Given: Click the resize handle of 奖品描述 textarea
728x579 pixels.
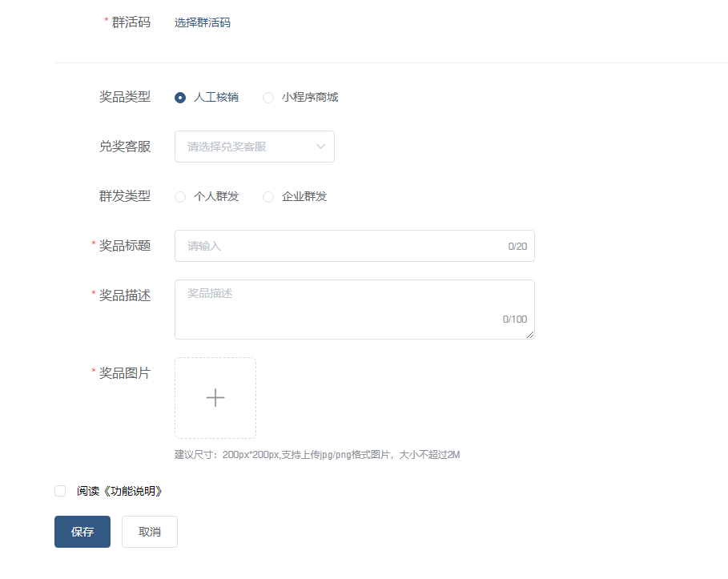Looking at the screenshot, I should (x=530, y=335).
